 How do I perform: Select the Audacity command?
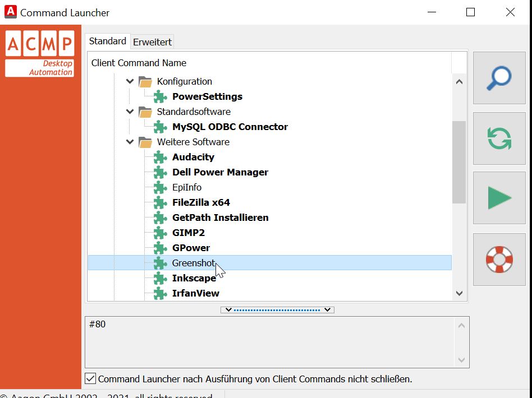[194, 158]
